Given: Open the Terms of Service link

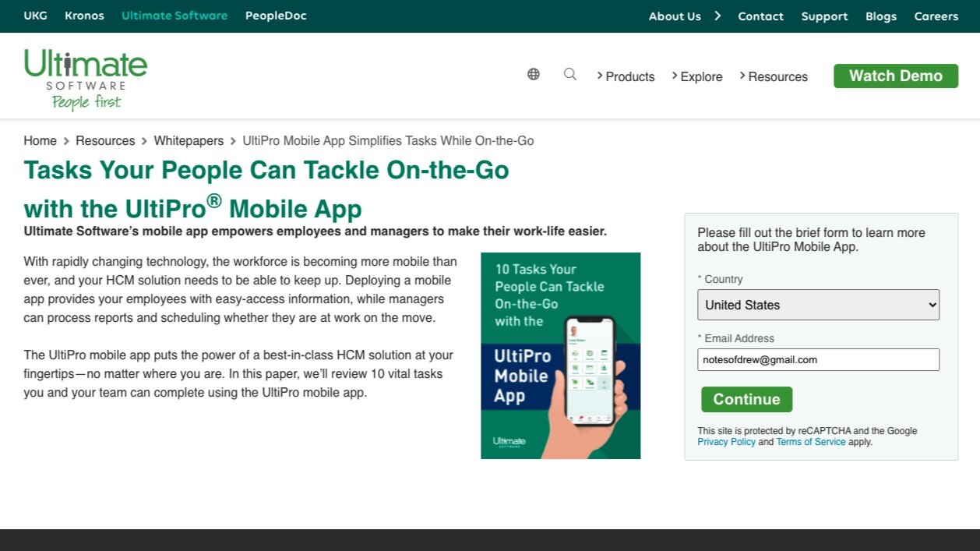Looking at the screenshot, I should point(810,441).
